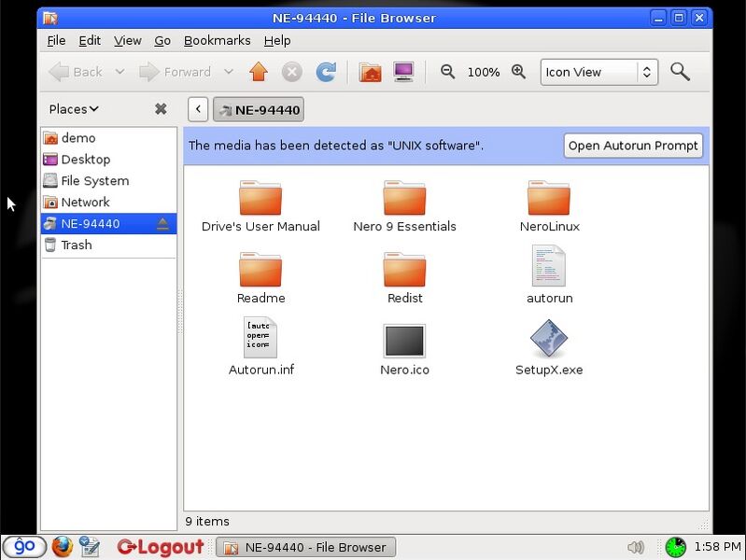Open the Computer toolbar icon
The height and width of the screenshot is (560, 746).
403,72
